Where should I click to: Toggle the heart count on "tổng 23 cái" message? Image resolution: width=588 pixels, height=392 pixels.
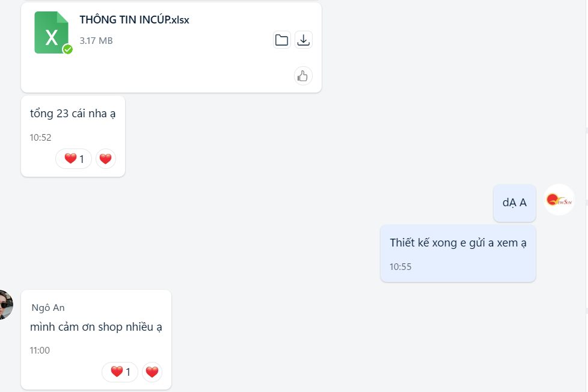pos(74,159)
